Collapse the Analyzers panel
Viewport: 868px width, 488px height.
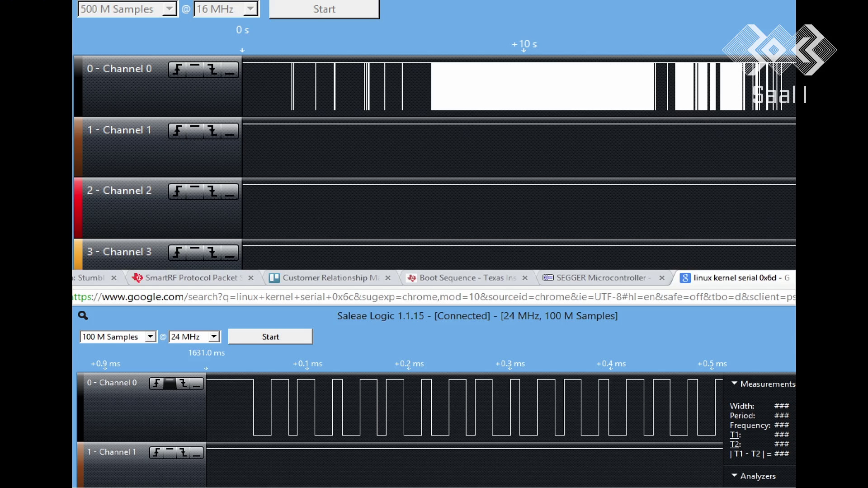(x=734, y=475)
